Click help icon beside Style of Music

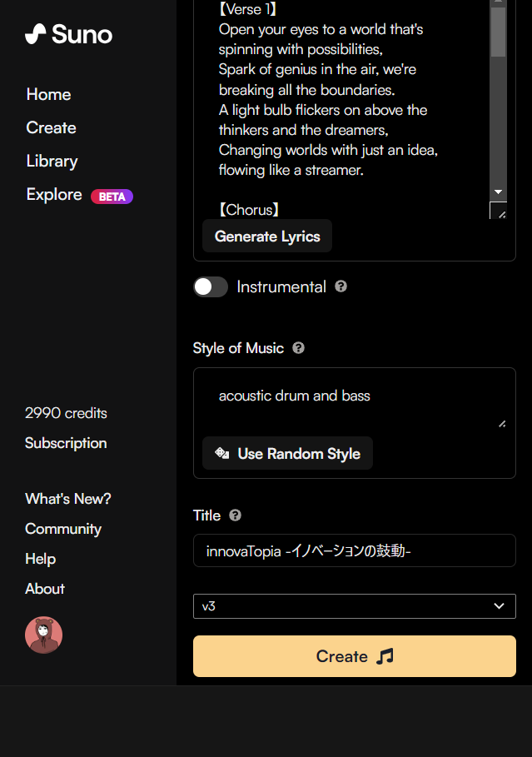298,348
